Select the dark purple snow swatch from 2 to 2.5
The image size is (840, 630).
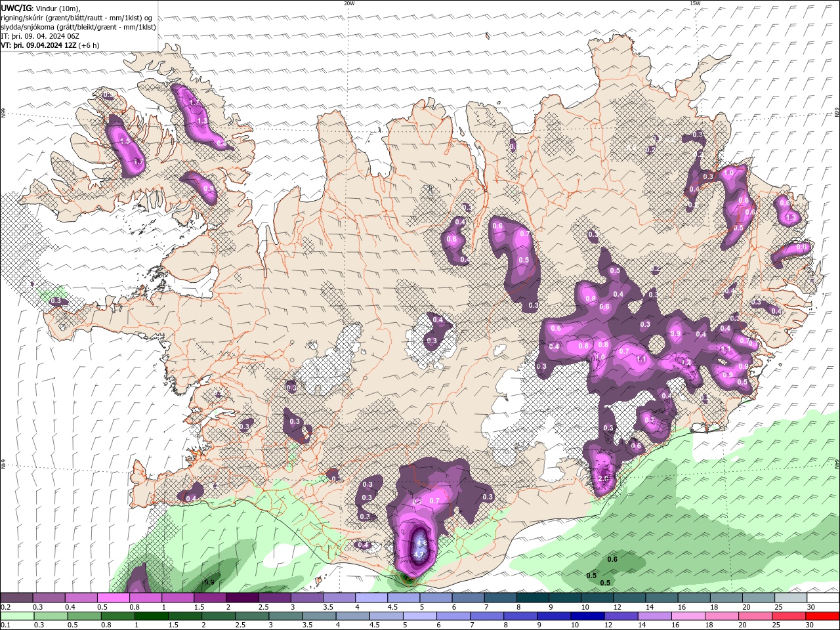(242, 597)
